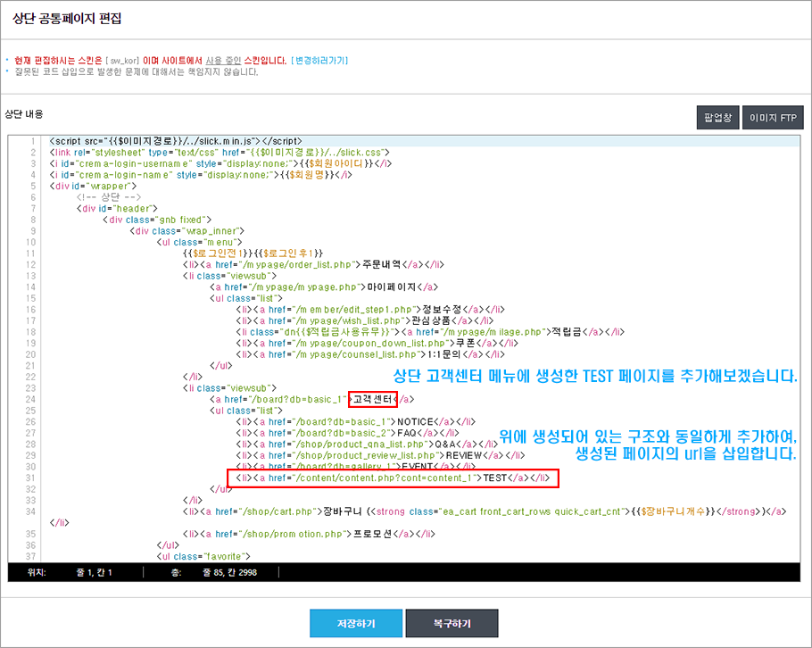Click the div class="wrap_inner" line
812x648 pixels.
click(187, 231)
